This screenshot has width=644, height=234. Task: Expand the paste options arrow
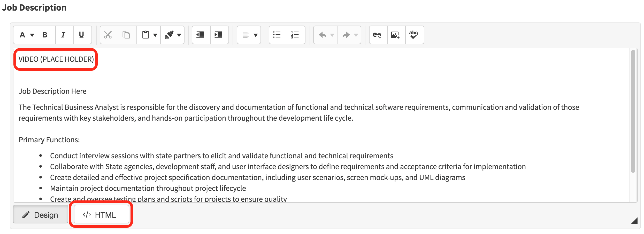point(155,35)
